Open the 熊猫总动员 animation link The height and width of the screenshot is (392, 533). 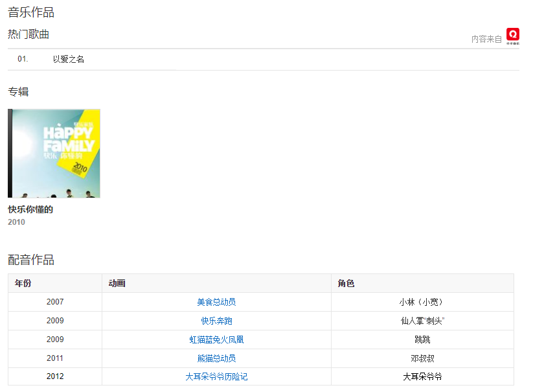tap(216, 358)
